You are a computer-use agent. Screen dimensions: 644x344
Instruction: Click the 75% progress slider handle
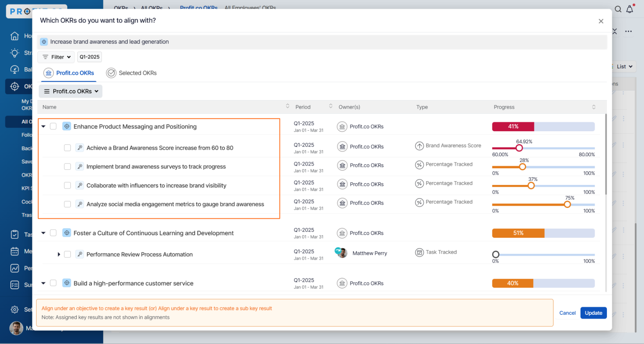point(567,204)
